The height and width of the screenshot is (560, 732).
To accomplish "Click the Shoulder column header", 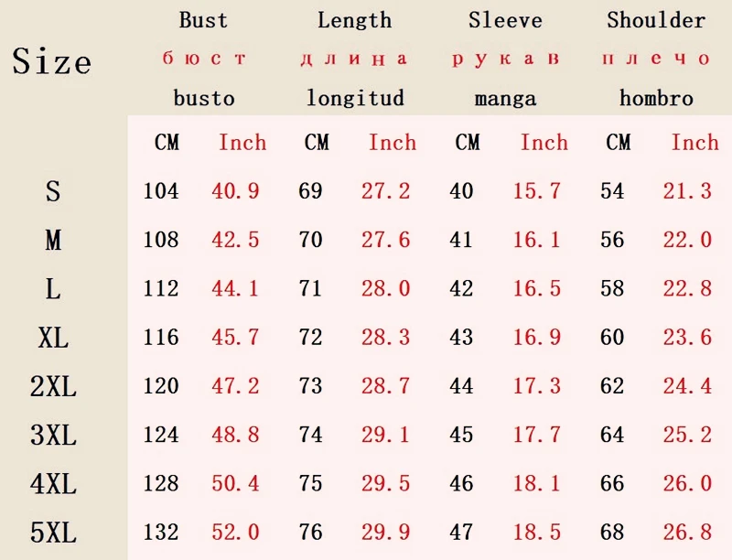I will point(656,19).
